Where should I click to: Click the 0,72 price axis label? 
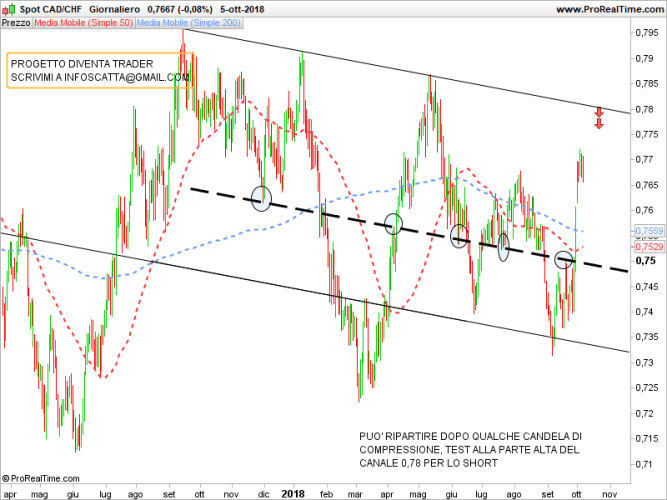tap(644, 413)
